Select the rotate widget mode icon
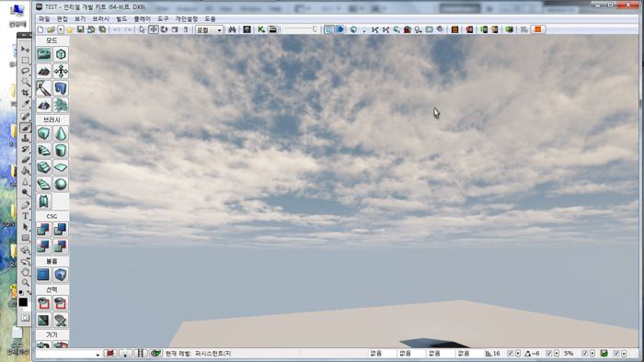Viewport: 644px width, 362px height. pos(164,29)
